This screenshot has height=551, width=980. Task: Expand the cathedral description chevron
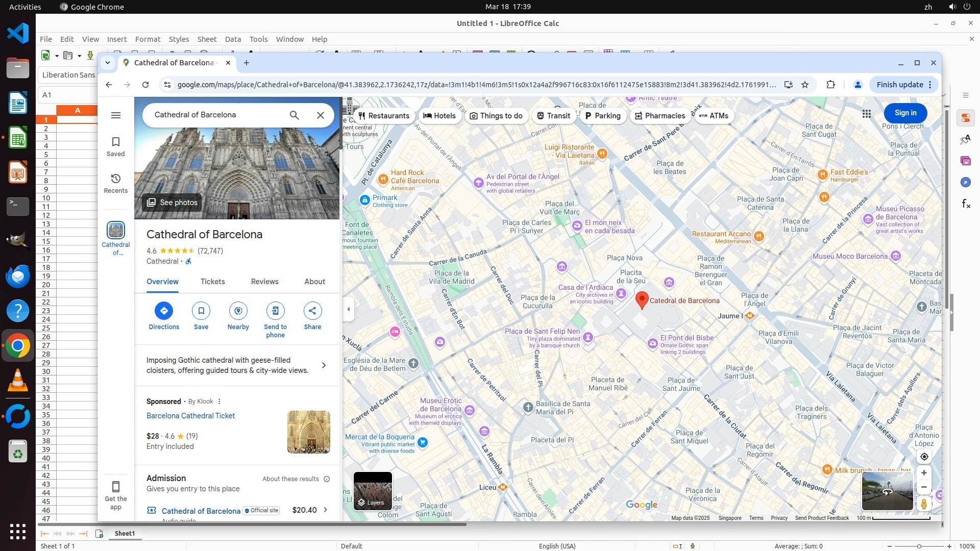[x=324, y=365]
